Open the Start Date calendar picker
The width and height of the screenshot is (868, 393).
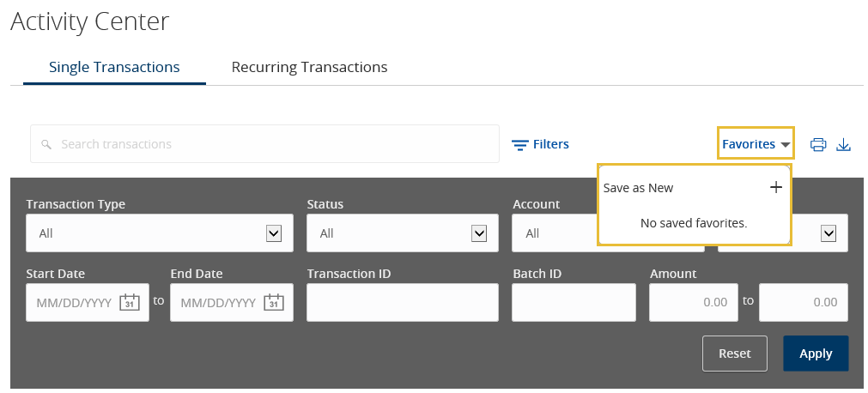129,302
